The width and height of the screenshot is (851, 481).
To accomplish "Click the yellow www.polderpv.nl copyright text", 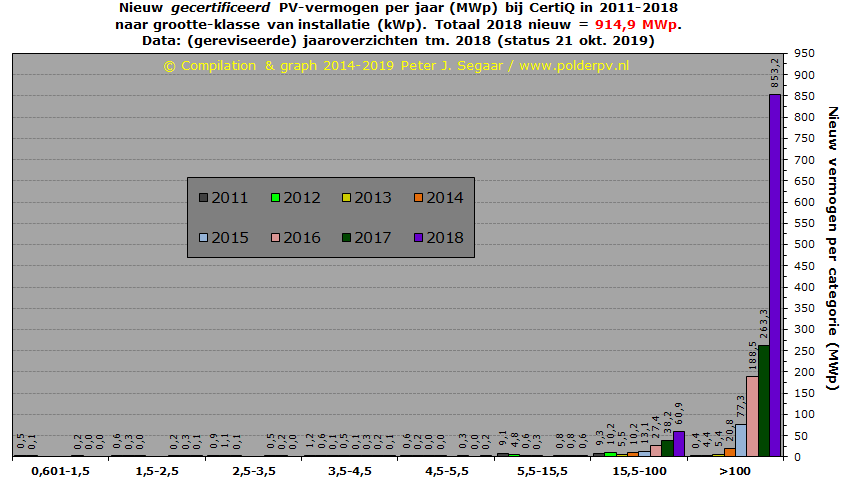I will (x=574, y=66).
